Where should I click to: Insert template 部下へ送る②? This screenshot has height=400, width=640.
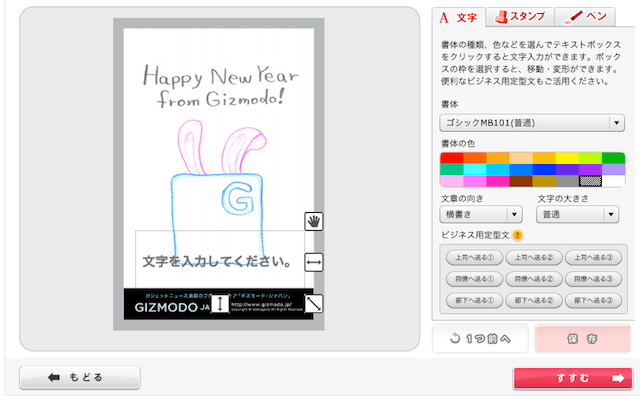click(534, 300)
